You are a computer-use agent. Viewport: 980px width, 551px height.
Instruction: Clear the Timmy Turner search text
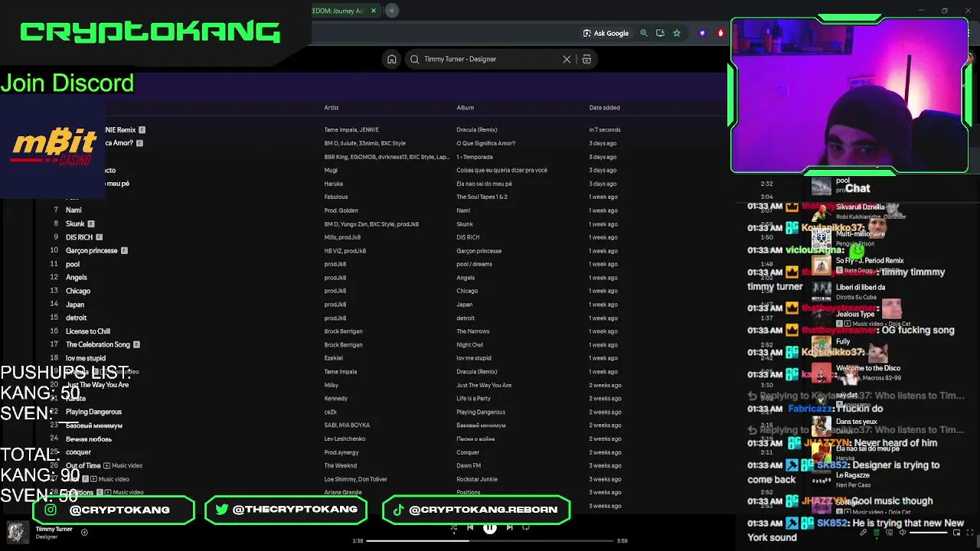point(567,59)
